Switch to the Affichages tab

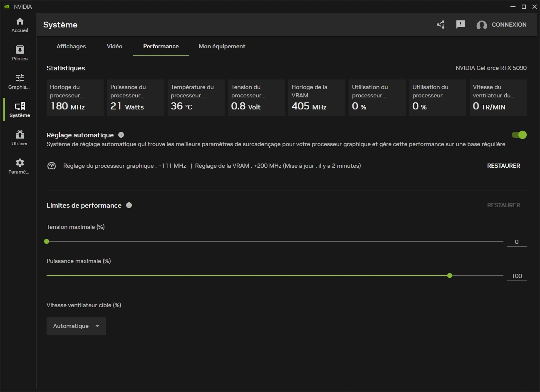tap(71, 46)
